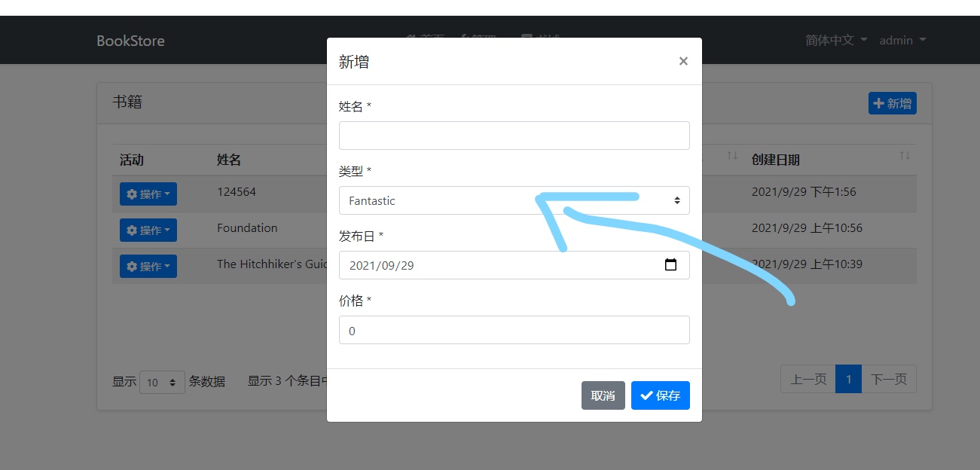Click the sort arrows beside 创建日期 header

(x=904, y=155)
